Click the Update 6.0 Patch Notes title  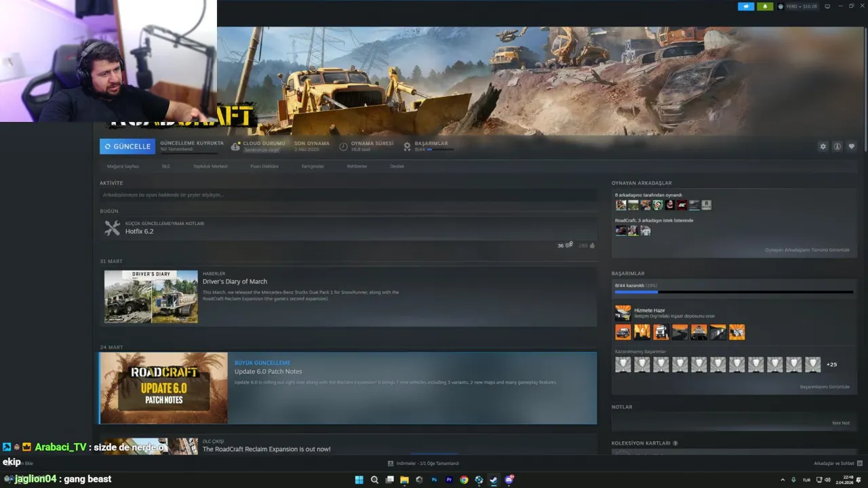click(x=268, y=371)
